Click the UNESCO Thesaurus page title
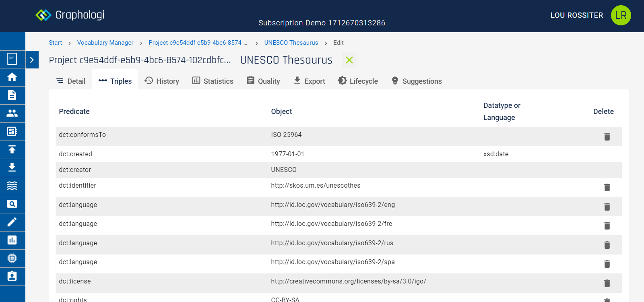Image resolution: width=644 pixels, height=302 pixels. click(x=286, y=60)
